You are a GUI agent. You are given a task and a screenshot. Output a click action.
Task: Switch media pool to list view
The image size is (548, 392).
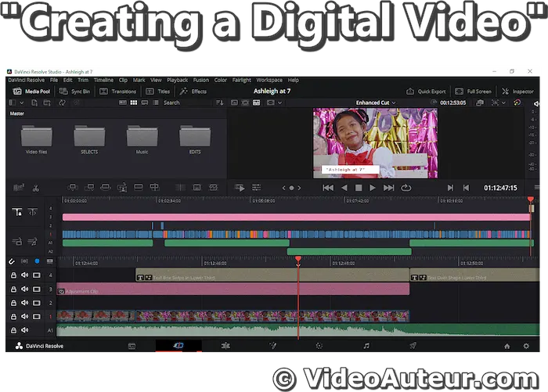coord(156,102)
